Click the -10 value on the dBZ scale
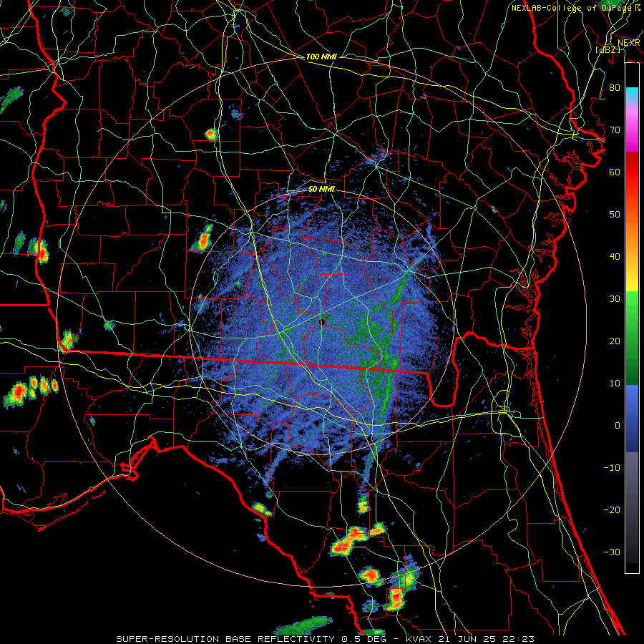 [x=612, y=468]
